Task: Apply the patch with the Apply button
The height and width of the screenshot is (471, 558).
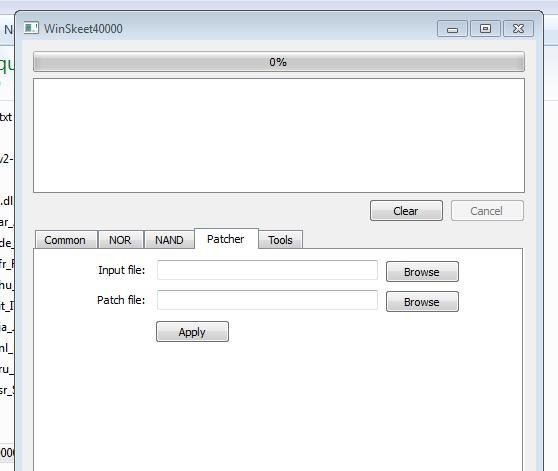Action: pos(192,332)
